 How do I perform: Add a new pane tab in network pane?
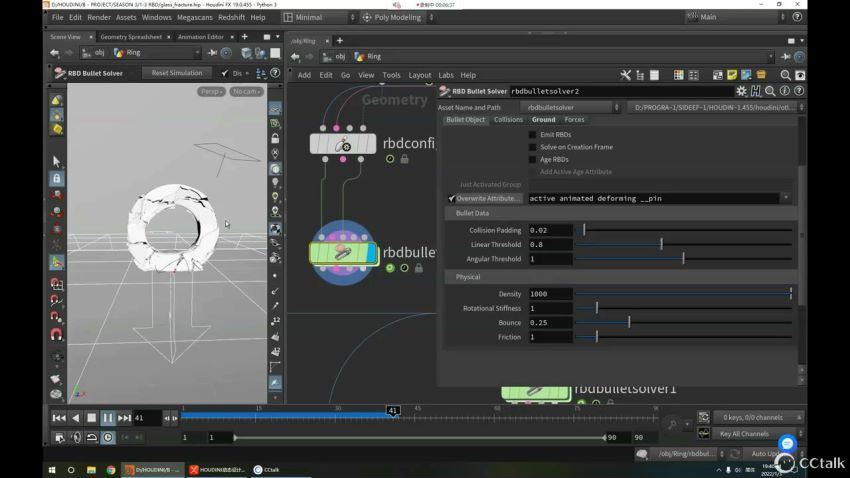coord(340,41)
